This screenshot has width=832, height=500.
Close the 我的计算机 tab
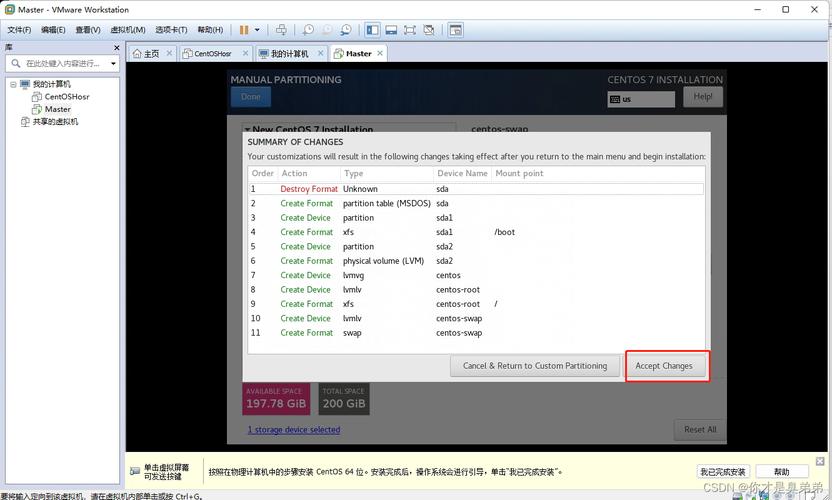[320, 53]
